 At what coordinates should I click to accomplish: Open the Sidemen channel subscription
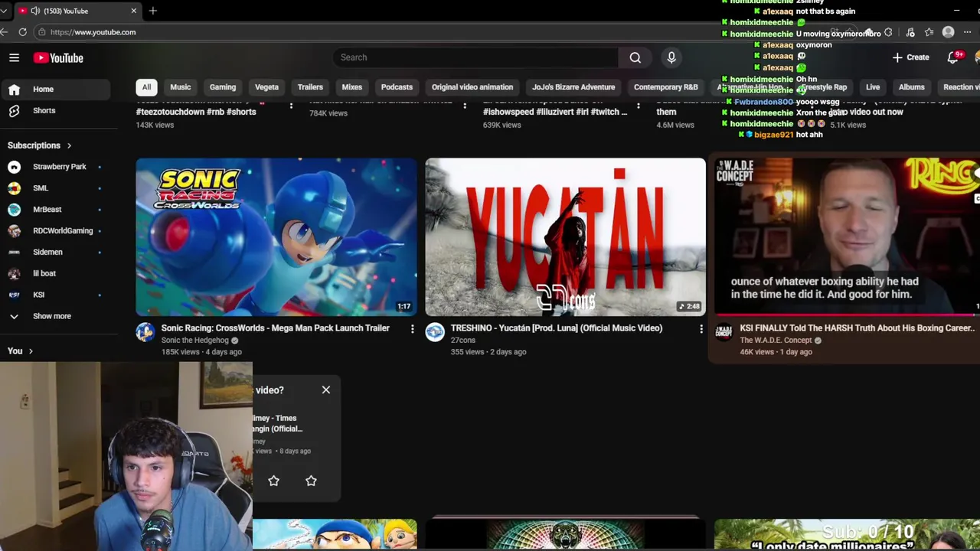(55, 253)
